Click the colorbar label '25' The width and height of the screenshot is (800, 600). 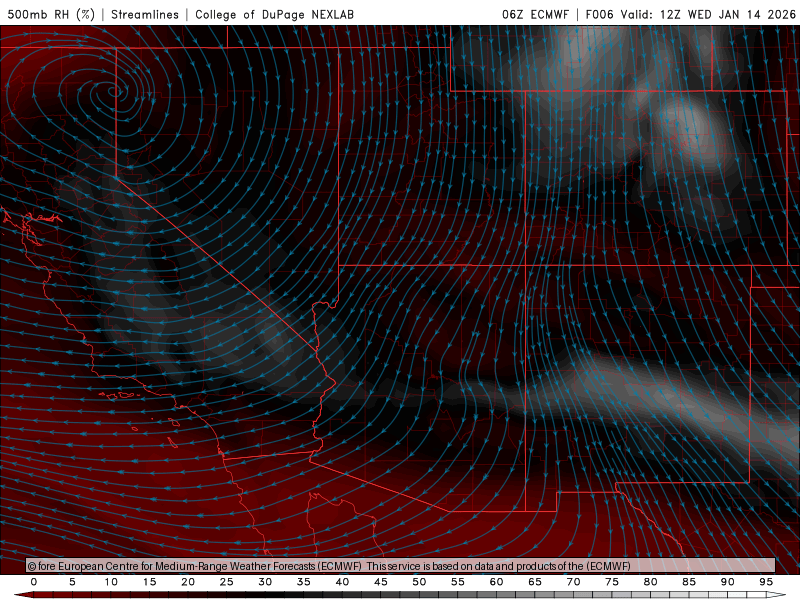[227, 582]
